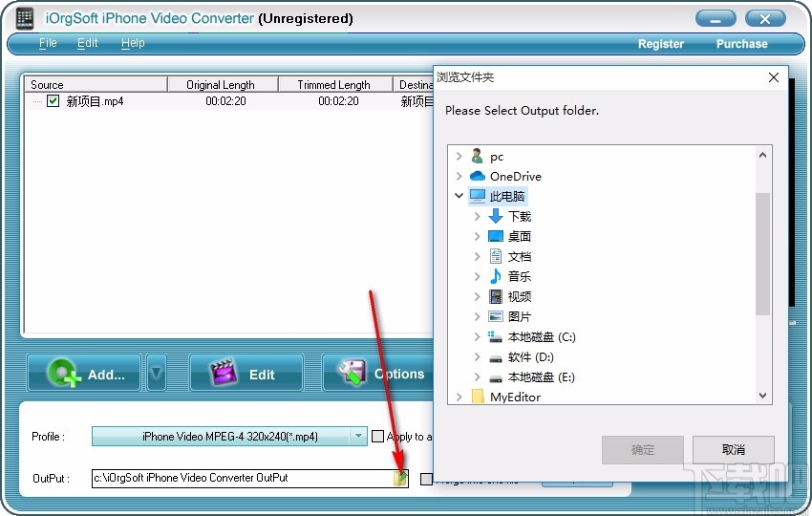Open the Help menu

pyautogui.click(x=133, y=43)
